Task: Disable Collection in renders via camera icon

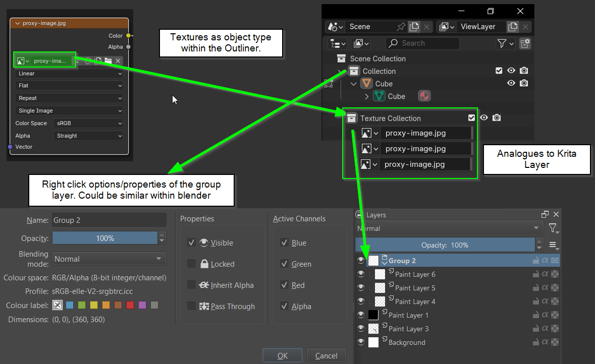Action: 524,71
